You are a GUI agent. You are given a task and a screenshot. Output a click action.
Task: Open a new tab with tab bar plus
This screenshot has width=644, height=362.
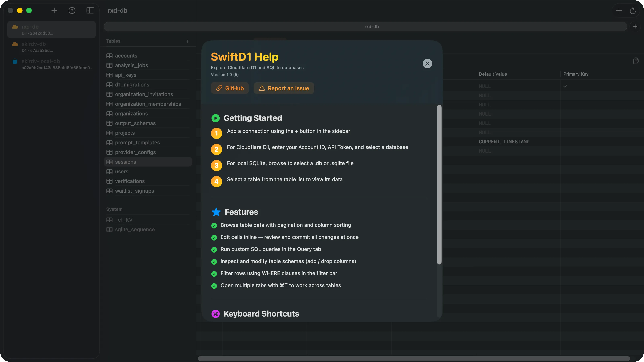tap(635, 27)
